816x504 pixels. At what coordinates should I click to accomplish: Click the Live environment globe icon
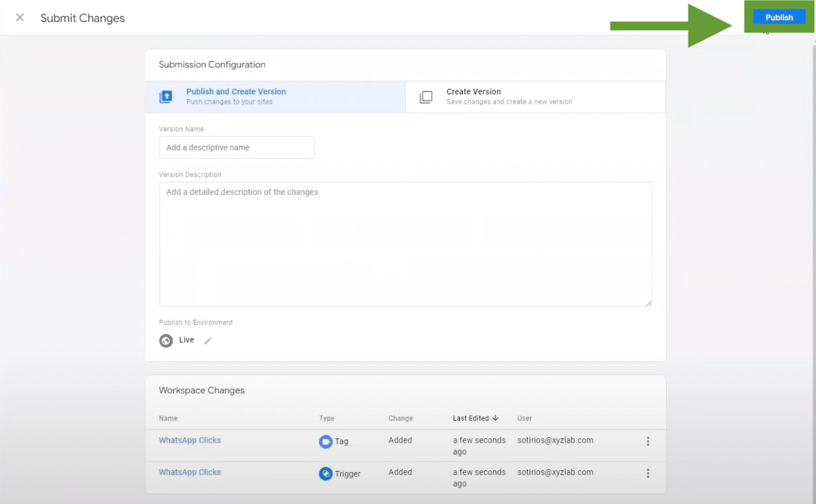(x=166, y=341)
